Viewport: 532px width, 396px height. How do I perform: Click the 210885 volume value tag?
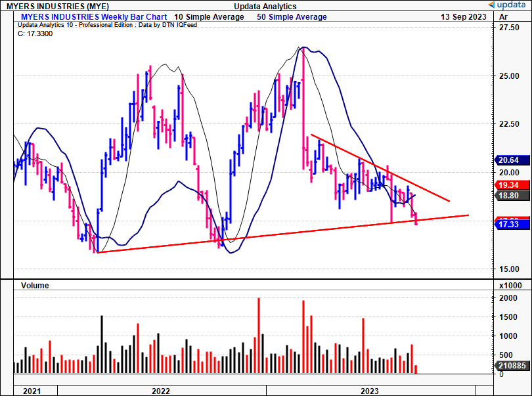click(511, 365)
